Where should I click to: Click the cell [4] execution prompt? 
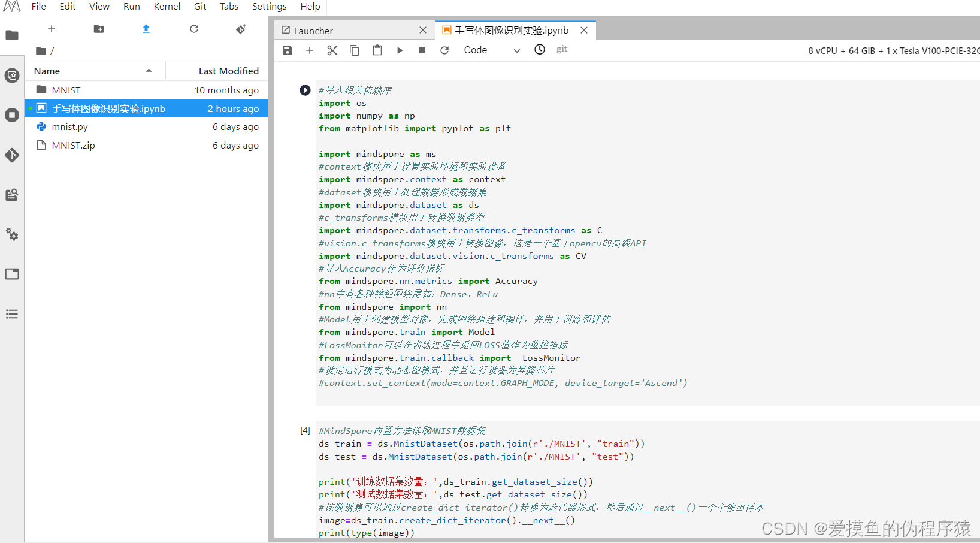[x=306, y=430]
